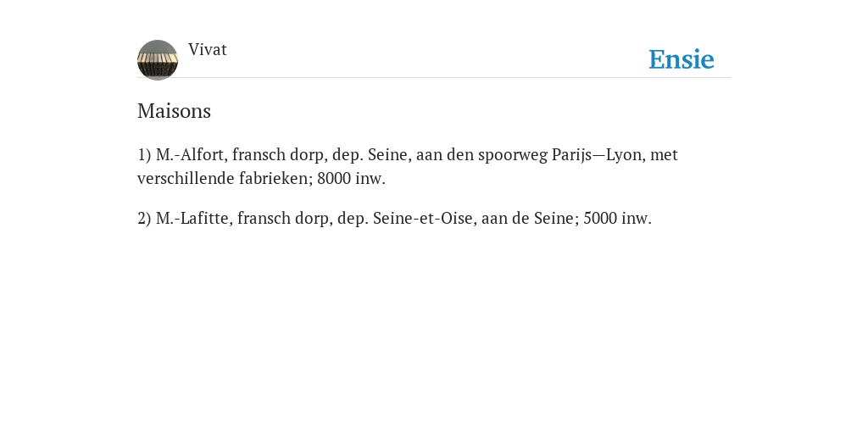Click the phrase verschillende fabrieken
This screenshot has height=434, width=868.
[x=223, y=178]
